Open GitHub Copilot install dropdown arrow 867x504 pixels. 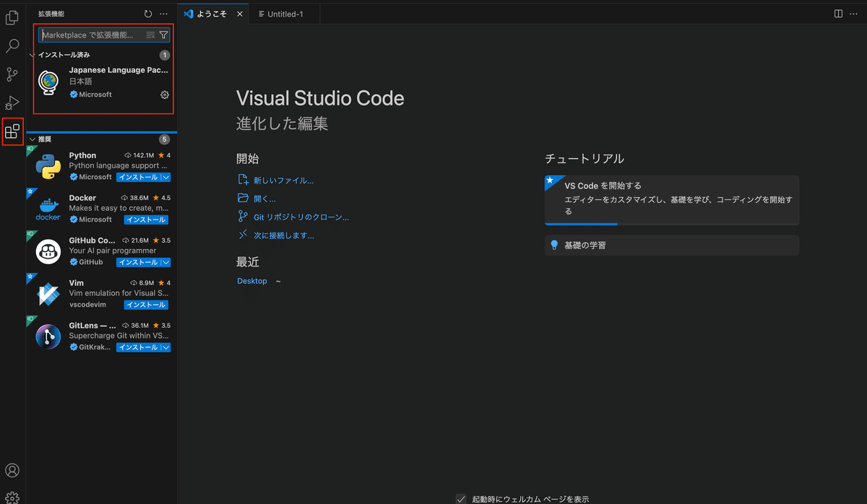point(165,262)
